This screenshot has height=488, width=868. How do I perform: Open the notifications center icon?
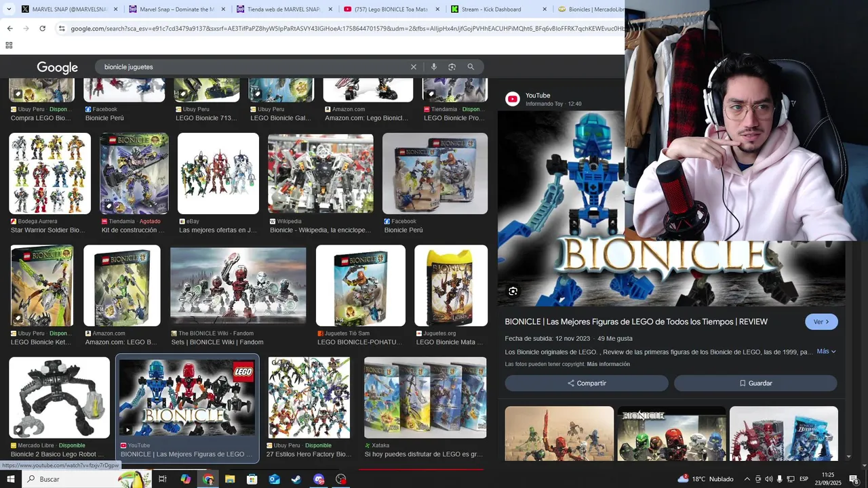coord(854,479)
